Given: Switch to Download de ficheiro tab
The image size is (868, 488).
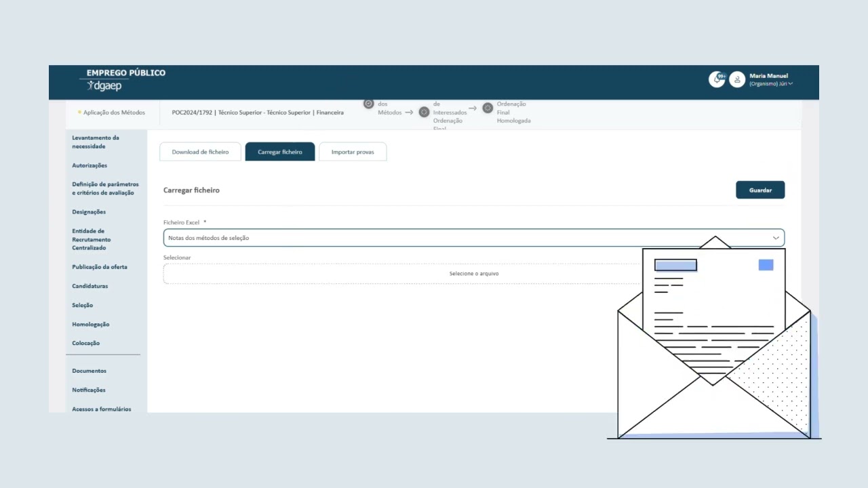Looking at the screenshot, I should click(200, 152).
